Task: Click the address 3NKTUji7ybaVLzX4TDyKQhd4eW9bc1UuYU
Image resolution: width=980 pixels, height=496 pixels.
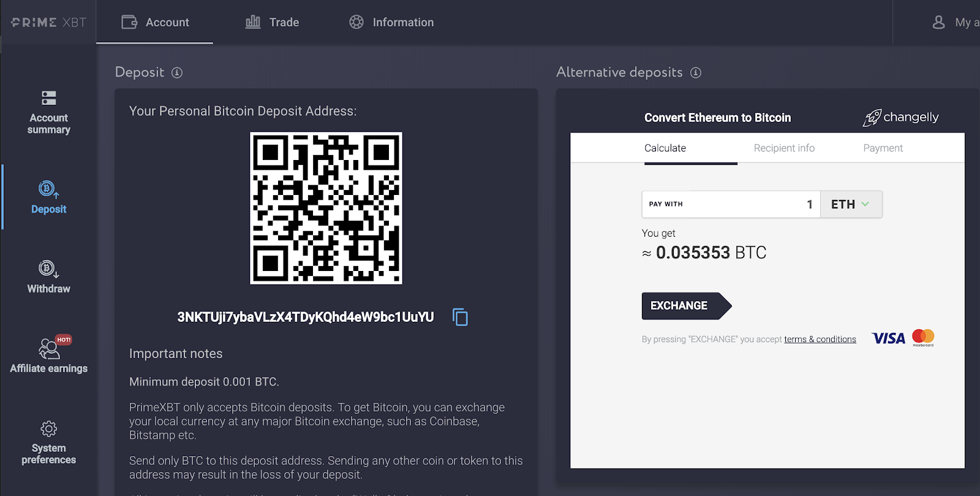Action: tap(306, 317)
